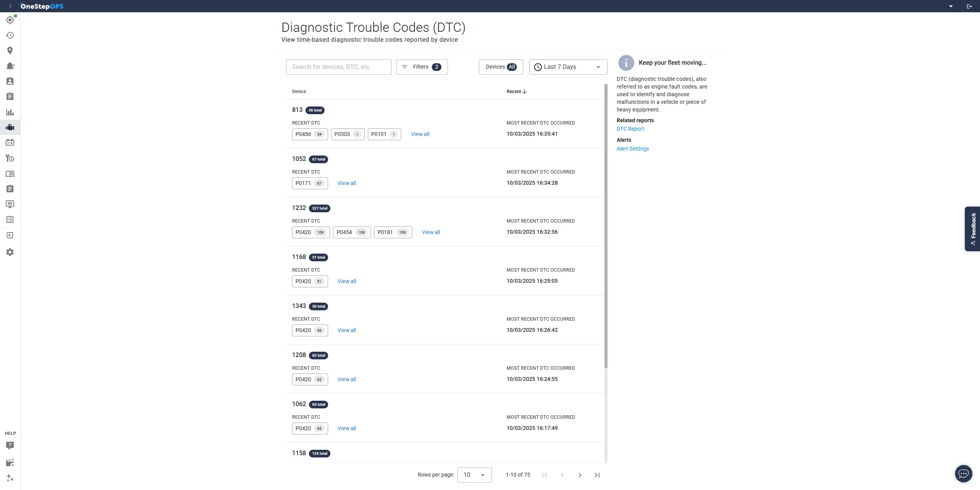Image resolution: width=980 pixels, height=490 pixels.
Task: View all DTCs for device 1232
Action: tap(431, 232)
